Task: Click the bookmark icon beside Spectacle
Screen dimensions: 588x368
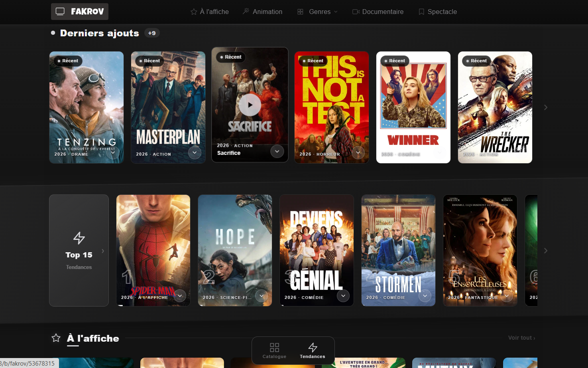Action: coord(421,12)
